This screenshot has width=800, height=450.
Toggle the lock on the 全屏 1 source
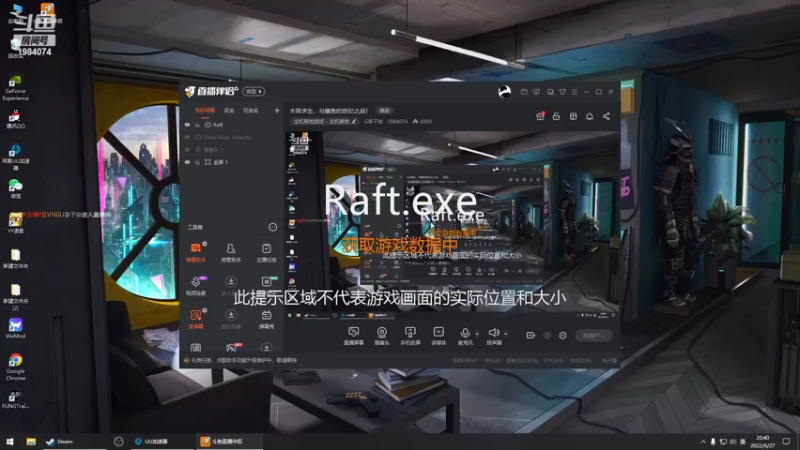click(197, 162)
